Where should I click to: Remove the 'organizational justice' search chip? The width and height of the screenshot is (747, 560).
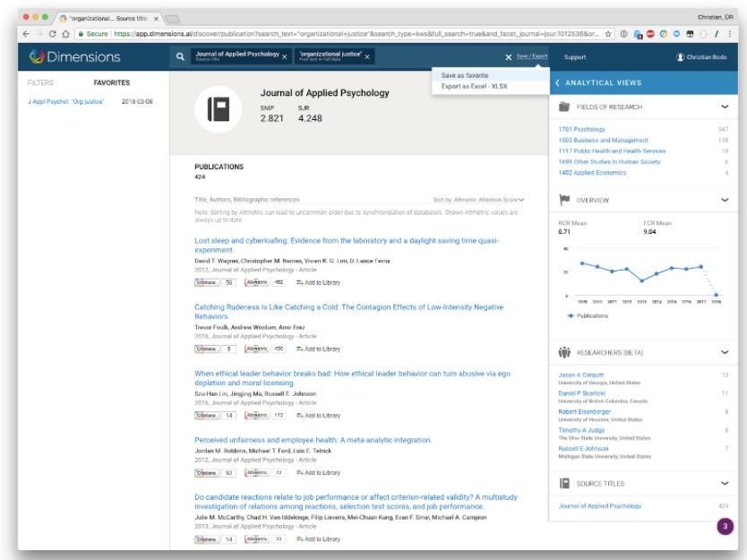368,56
